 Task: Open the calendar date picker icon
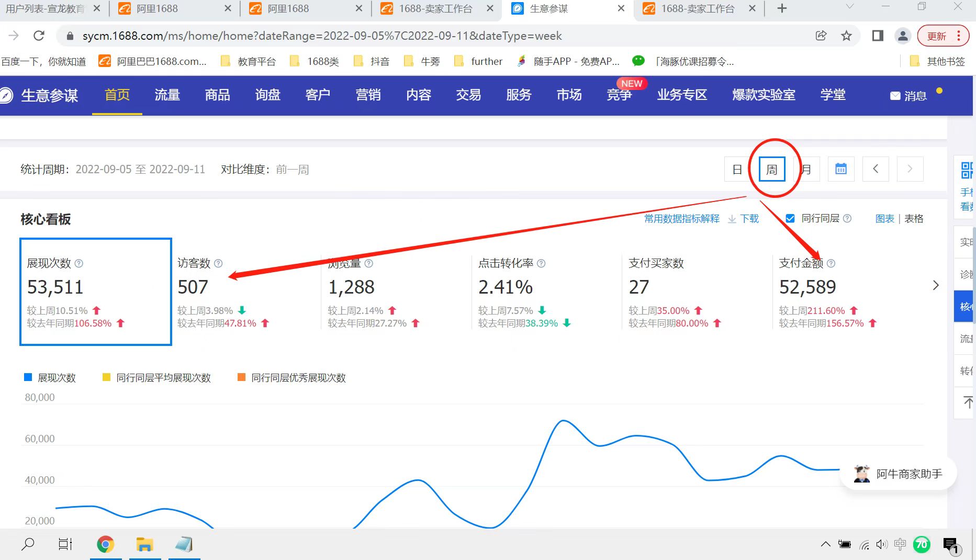tap(840, 169)
